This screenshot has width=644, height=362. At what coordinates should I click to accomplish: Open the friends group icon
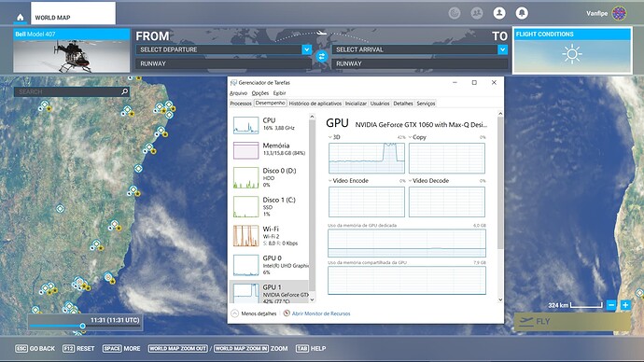pyautogui.click(x=477, y=13)
